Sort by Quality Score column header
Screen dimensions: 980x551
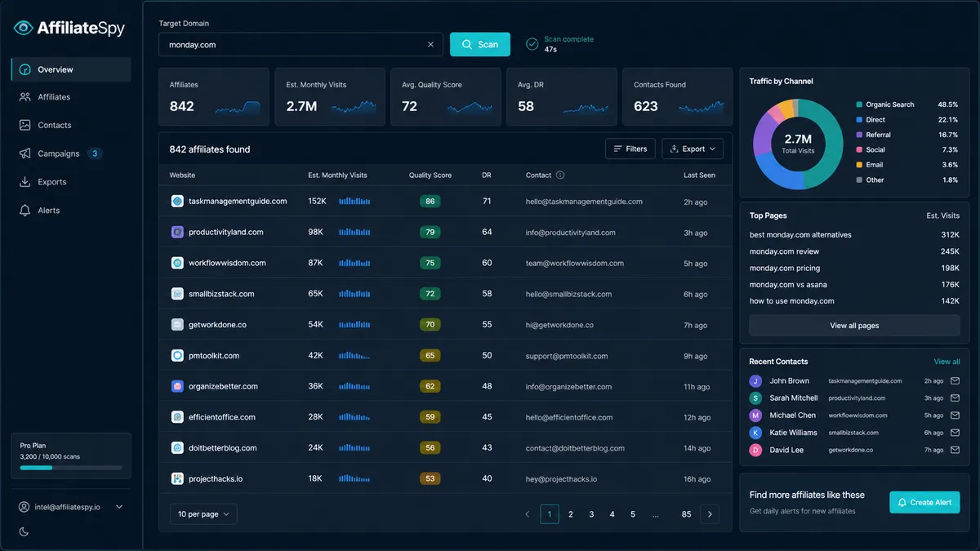click(430, 176)
